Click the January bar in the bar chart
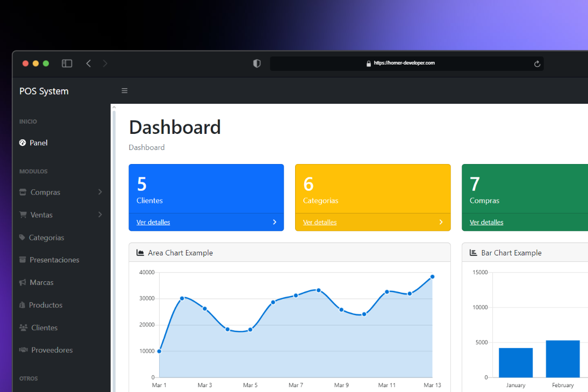 (x=515, y=363)
